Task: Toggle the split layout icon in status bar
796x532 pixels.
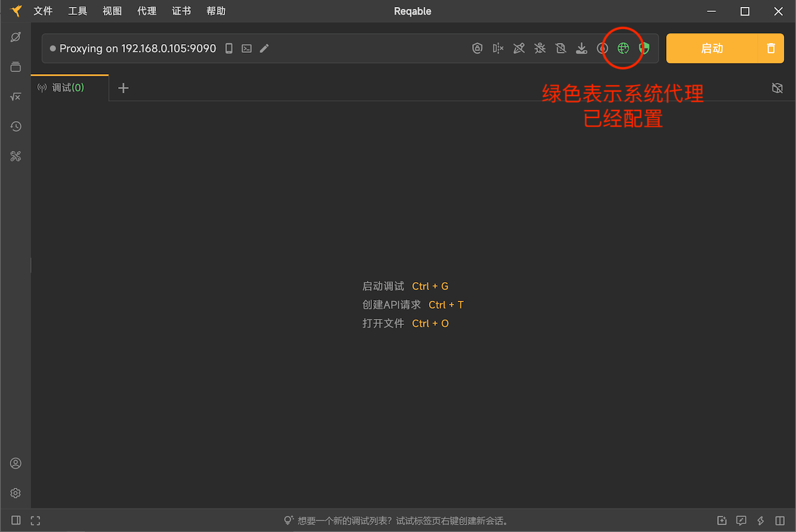Action: point(780,521)
